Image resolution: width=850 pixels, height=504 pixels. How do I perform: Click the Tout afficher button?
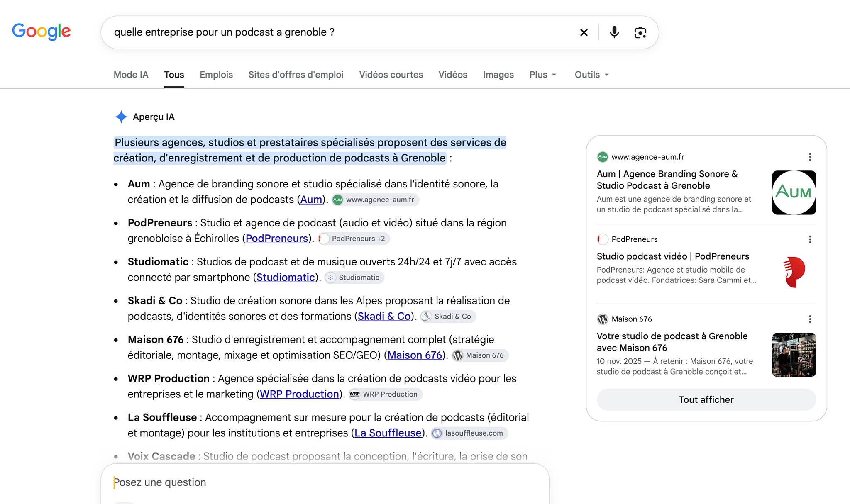[x=706, y=399]
